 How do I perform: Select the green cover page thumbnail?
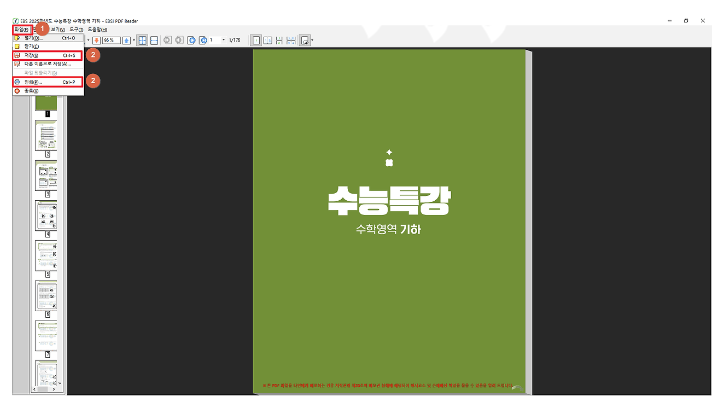pos(46,103)
